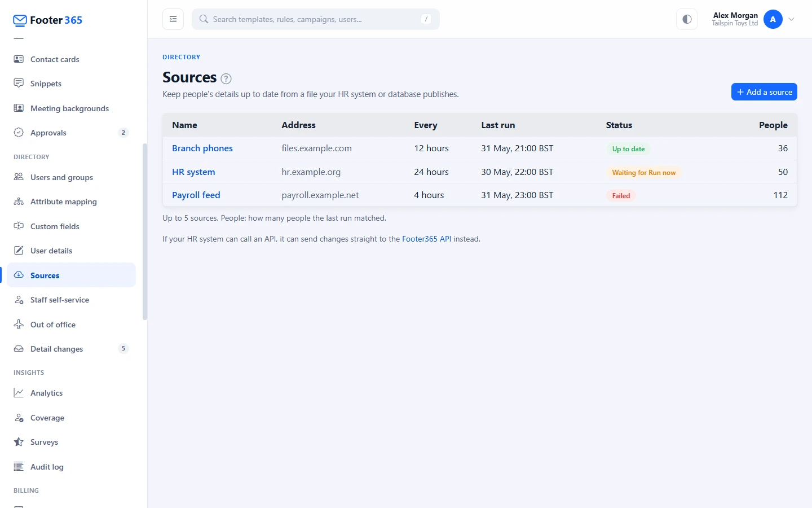Go to Snippets in the sidebar

click(x=71, y=84)
